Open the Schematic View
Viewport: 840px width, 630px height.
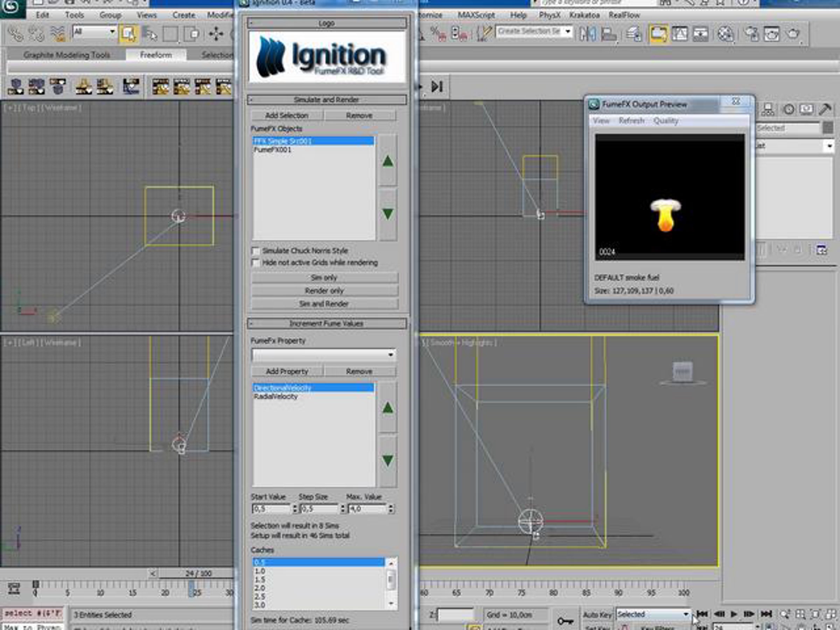(x=701, y=34)
